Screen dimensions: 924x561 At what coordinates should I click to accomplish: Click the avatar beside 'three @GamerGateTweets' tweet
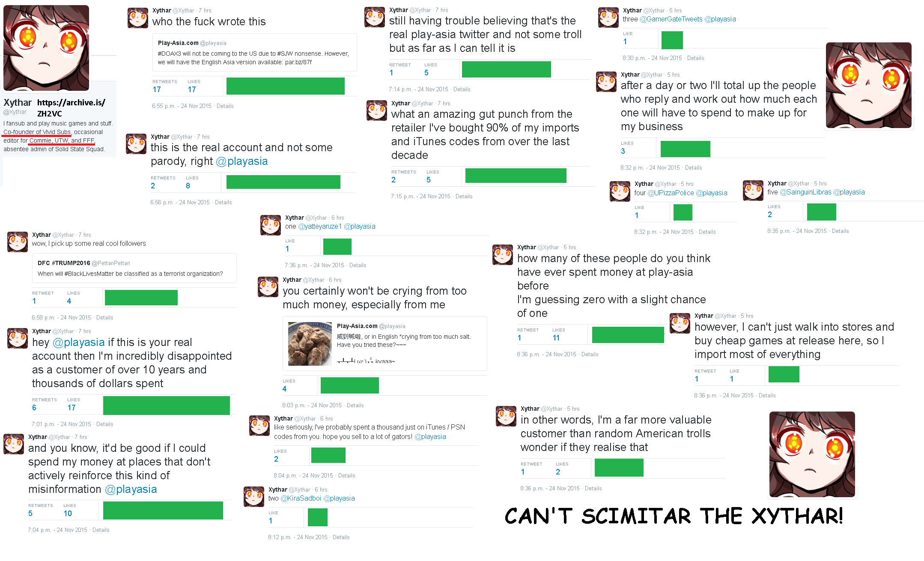608,18
